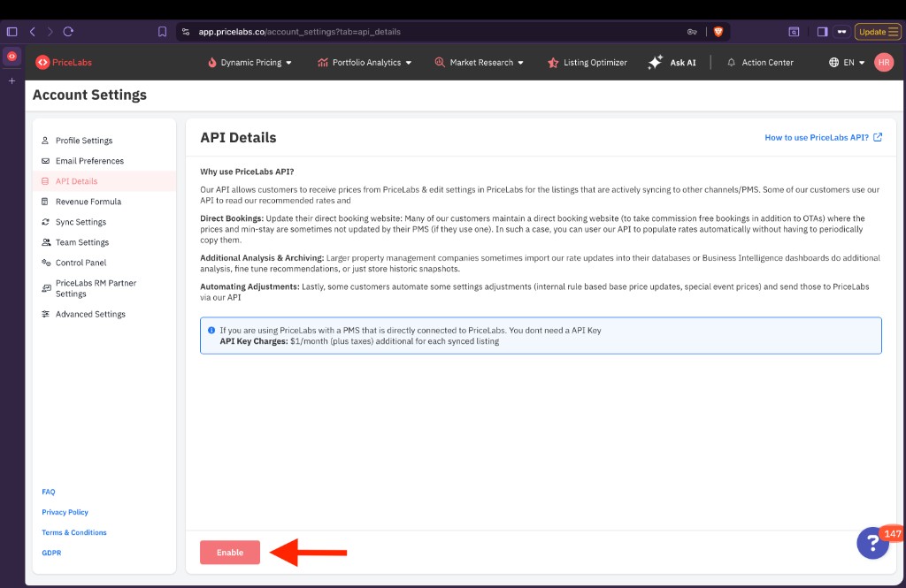The width and height of the screenshot is (906, 588).
Task: Click the Market Research magnifier icon
Action: (440, 63)
